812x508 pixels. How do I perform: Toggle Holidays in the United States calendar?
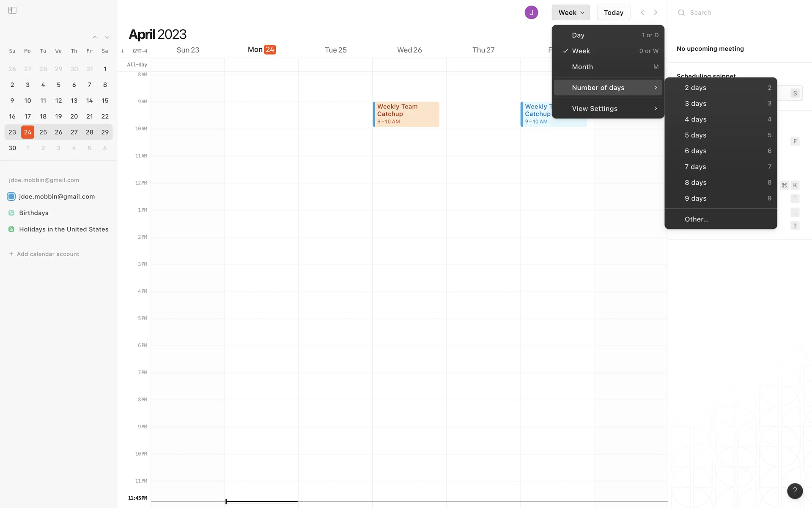click(x=11, y=229)
